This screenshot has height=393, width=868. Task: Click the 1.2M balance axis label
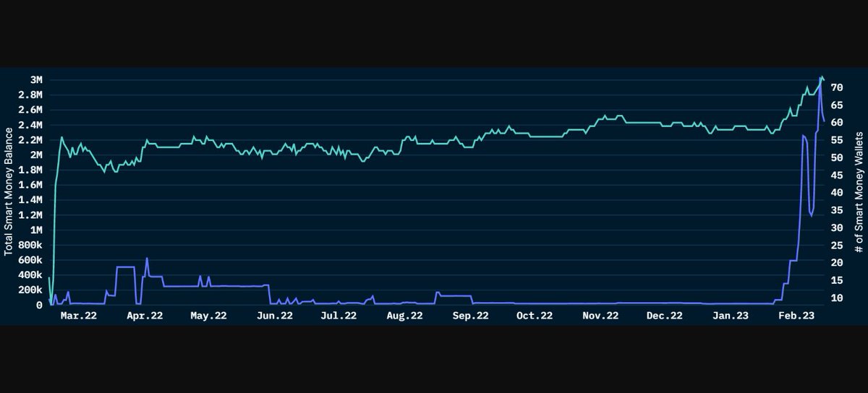32,215
